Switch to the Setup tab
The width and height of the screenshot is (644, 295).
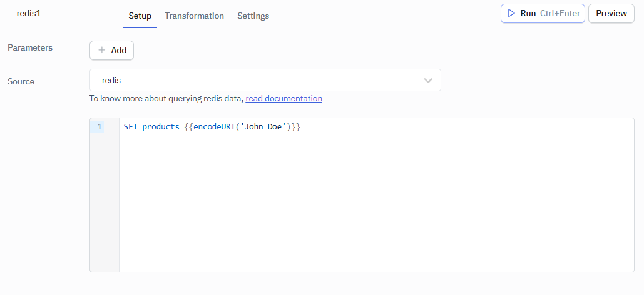click(x=140, y=16)
